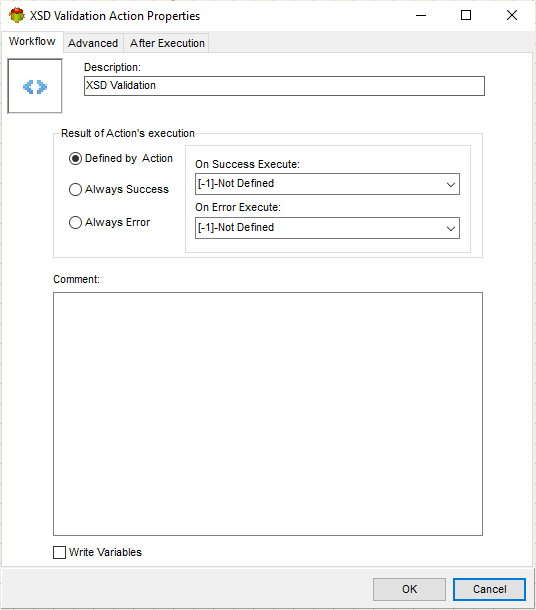This screenshot has height=610, width=536.
Task: Minimize the XSD Validation Action Properties window
Action: click(421, 16)
